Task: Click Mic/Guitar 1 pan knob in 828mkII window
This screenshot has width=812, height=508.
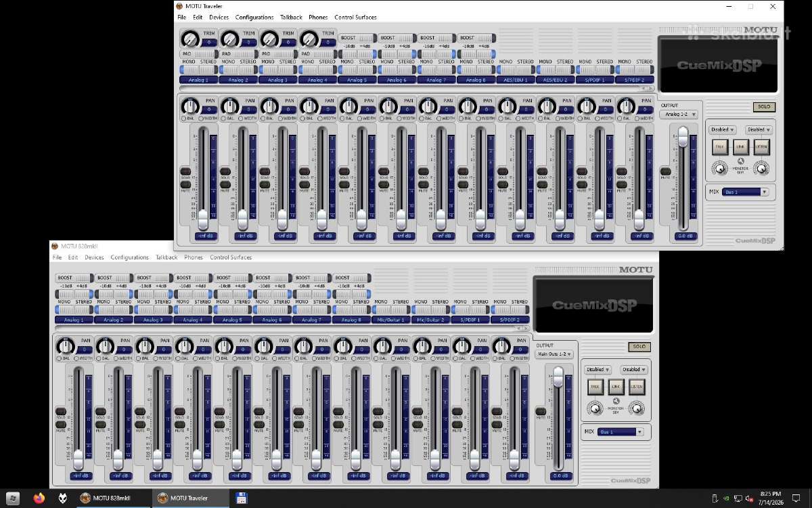Action: pyautogui.click(x=382, y=346)
